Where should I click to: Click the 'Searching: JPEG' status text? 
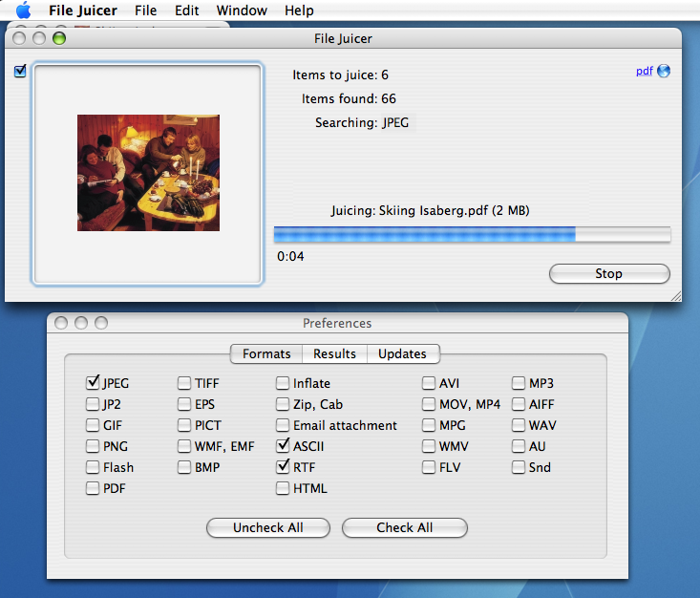pyautogui.click(x=362, y=122)
